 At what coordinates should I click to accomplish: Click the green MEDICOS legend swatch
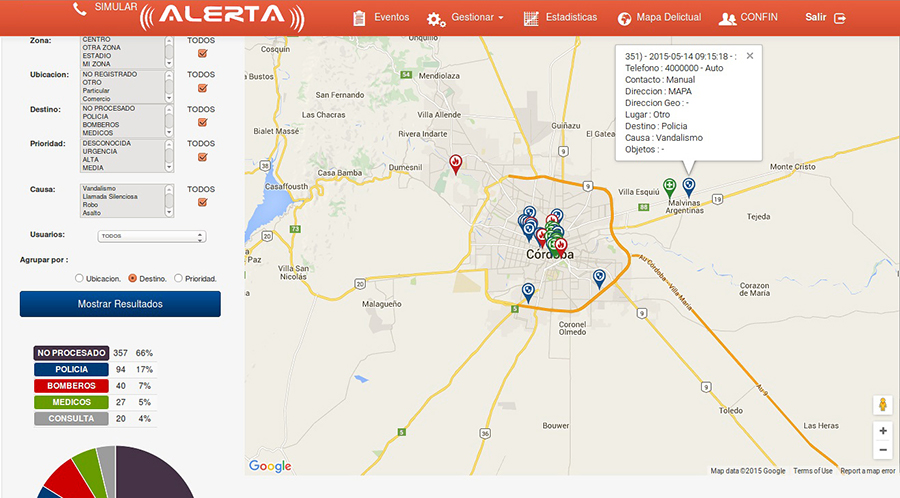(x=71, y=402)
